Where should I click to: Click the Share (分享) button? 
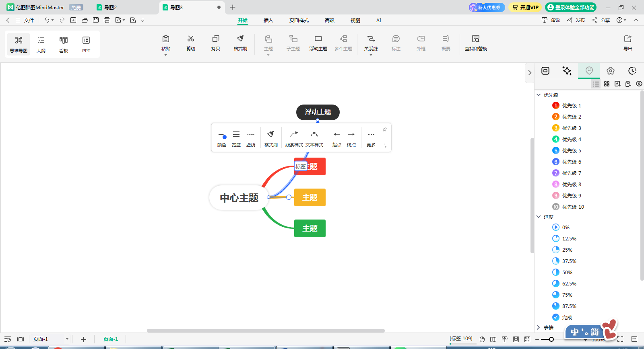click(601, 20)
